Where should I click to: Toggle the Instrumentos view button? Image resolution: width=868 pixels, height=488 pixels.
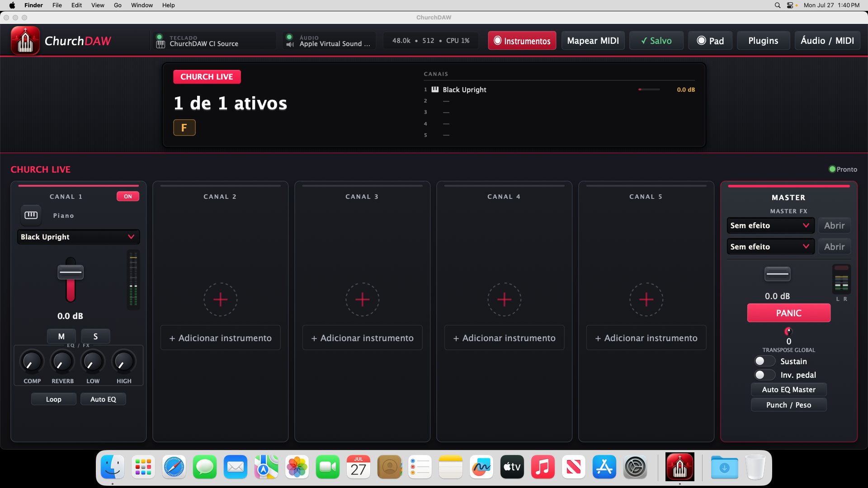pos(522,41)
